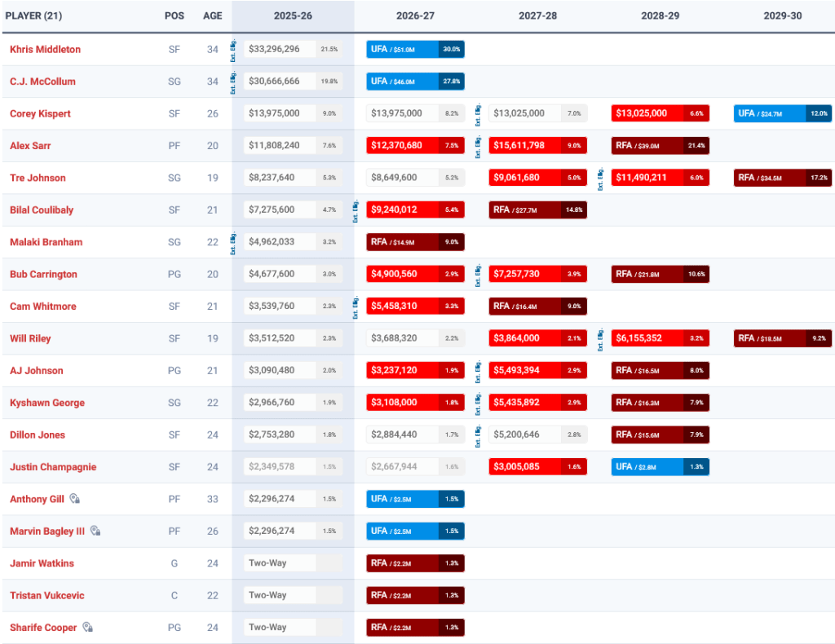Click Dillon Jones's Ext. Elig. marker
This screenshot has width=835, height=644.
479,434
